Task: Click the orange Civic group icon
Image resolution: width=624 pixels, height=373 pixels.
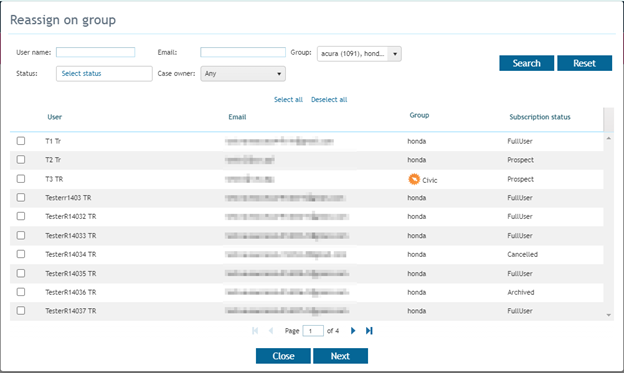Action: pos(414,179)
